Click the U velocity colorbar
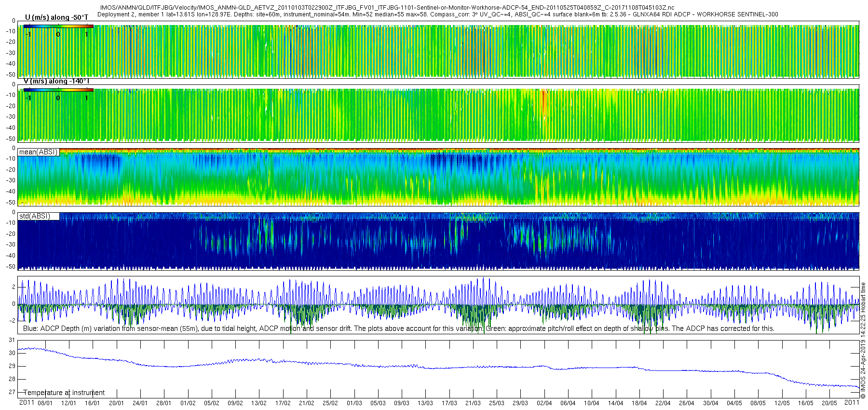Screen dimensions: 868x410 coord(58,27)
